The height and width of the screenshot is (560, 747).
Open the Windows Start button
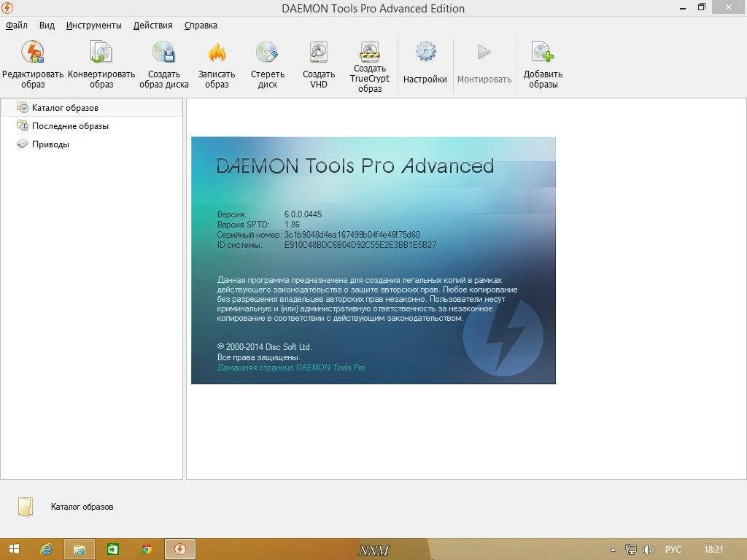click(14, 549)
